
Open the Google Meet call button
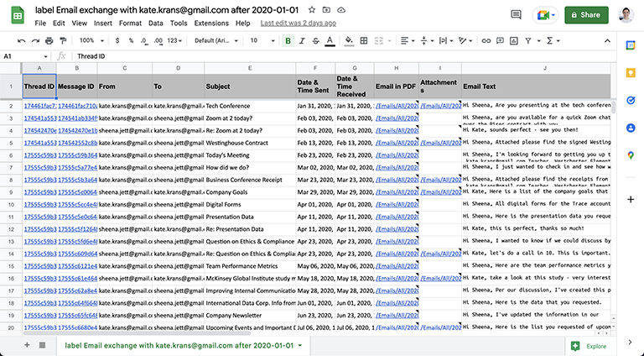[x=546, y=15]
